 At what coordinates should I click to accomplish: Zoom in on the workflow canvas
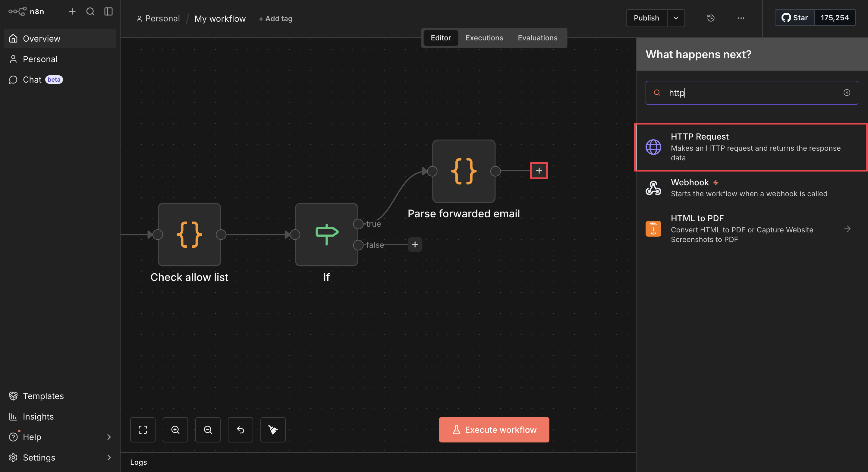[x=175, y=430]
